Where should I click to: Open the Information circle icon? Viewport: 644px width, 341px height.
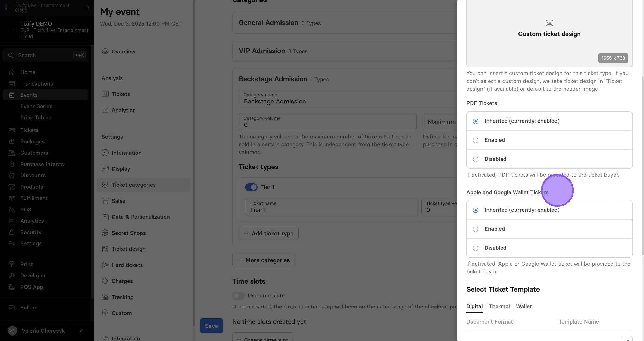[x=105, y=153]
